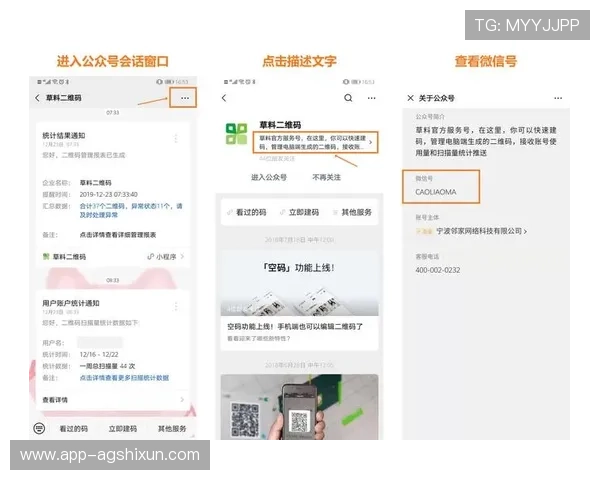Screen dimensions: 600x480
Task: Open 立即建码 bottom menu in chat window
Action: [123, 429]
